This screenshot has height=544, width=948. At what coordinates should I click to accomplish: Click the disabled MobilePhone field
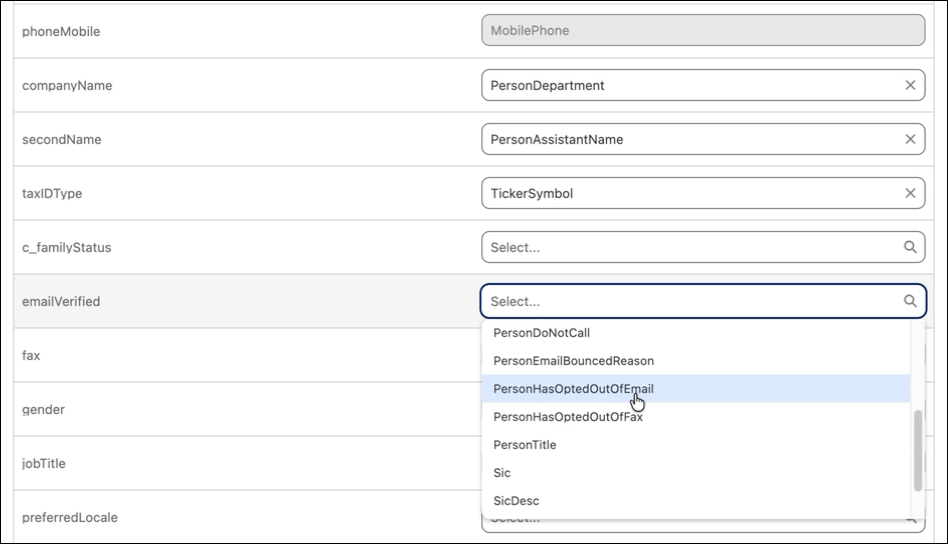point(703,30)
